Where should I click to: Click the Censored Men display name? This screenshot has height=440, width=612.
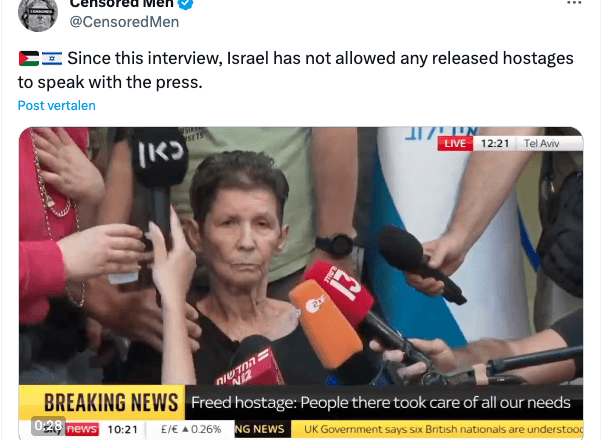121,4
